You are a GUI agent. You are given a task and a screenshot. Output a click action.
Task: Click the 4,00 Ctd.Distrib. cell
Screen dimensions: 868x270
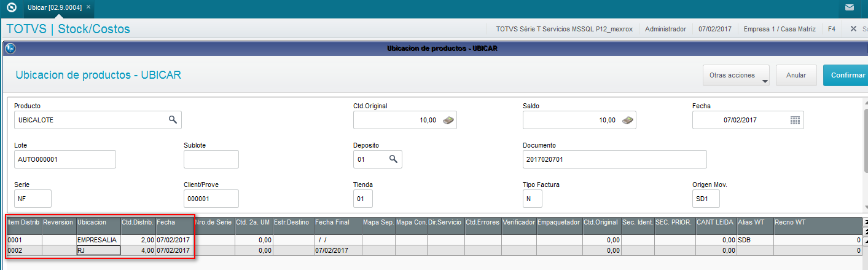point(138,250)
